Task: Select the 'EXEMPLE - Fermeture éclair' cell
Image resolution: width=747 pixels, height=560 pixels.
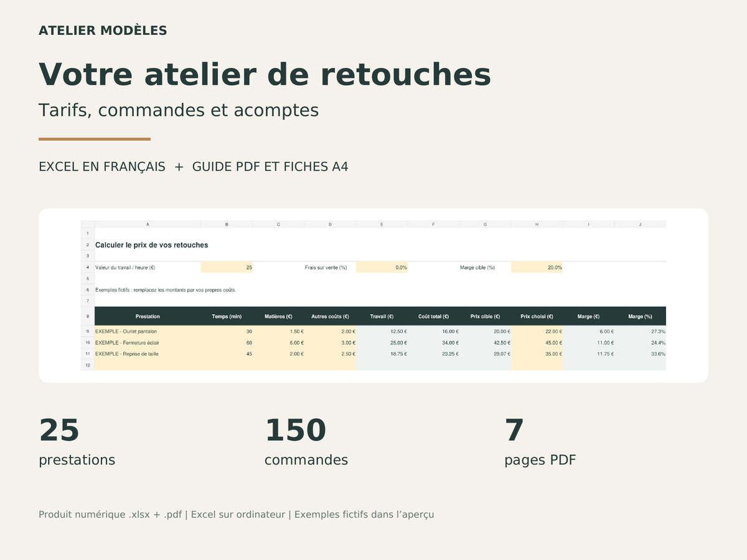Action: coord(148,343)
